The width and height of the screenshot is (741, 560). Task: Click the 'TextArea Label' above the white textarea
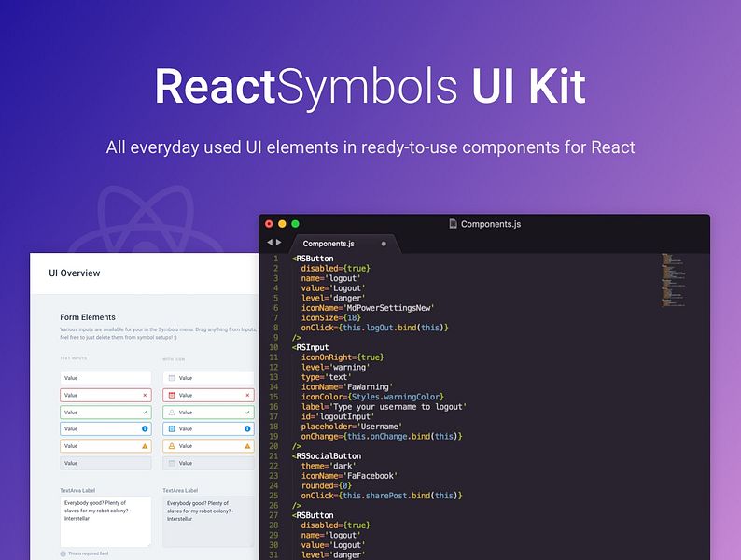click(x=77, y=491)
